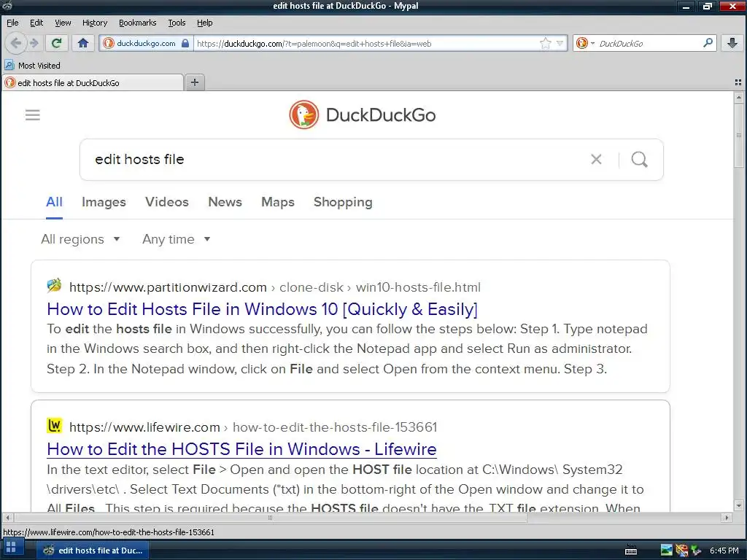
Task: Open the URL history dropdown arrow
Action: click(x=560, y=43)
